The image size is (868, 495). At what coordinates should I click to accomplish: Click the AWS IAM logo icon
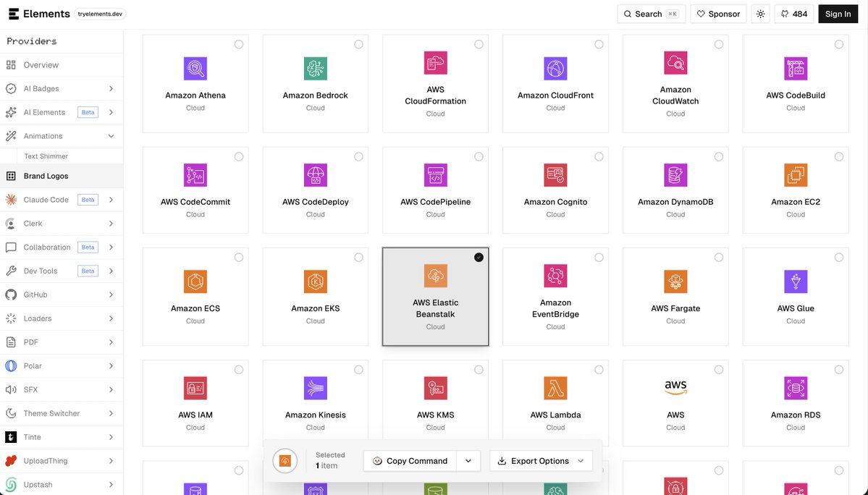(x=195, y=389)
